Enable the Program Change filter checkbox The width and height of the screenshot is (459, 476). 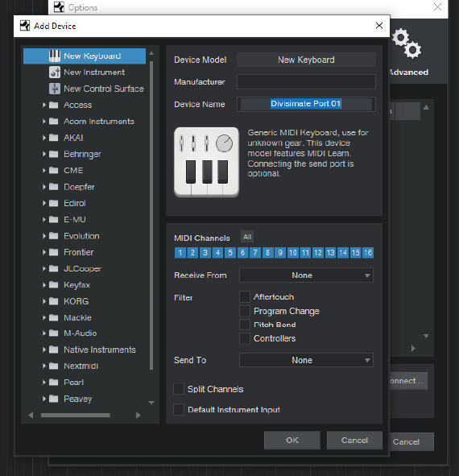tap(245, 311)
